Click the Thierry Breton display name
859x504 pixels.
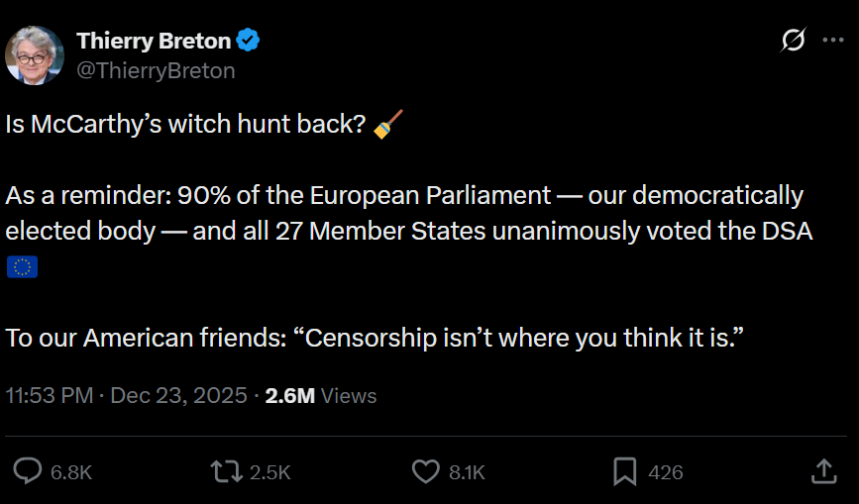pyautogui.click(x=154, y=41)
